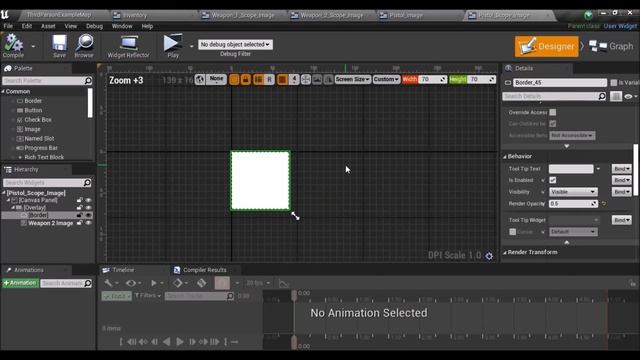Click the zoom to fit viewport icon
Screen dimensions: 640x360
(x=306, y=80)
